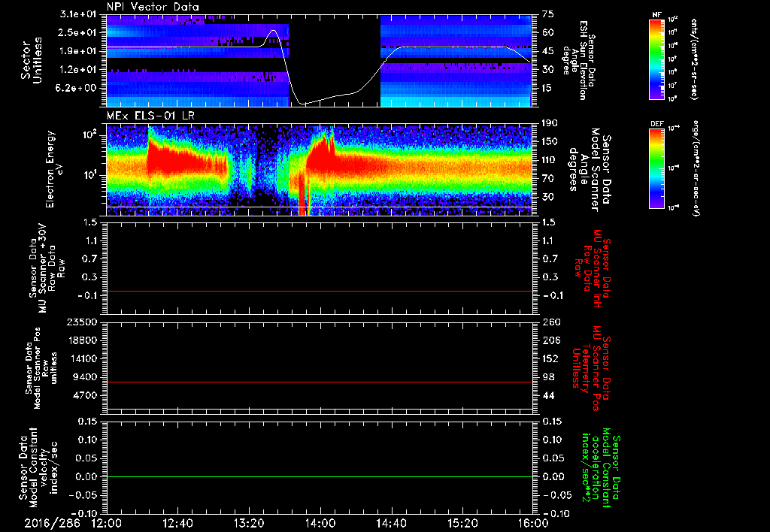The image size is (770, 532).
Task: Click the '75' sun elevation tick label
Action: point(548,14)
